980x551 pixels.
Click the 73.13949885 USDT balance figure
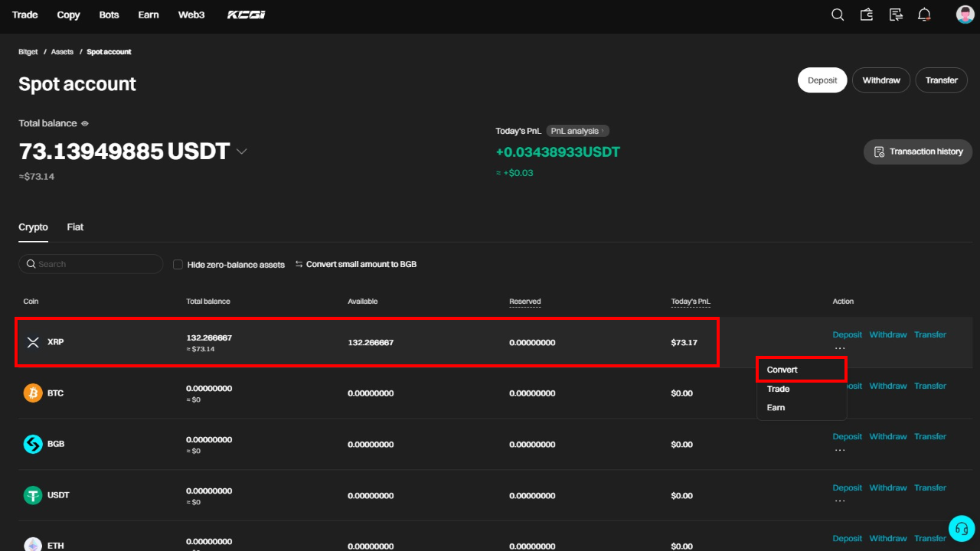(124, 152)
